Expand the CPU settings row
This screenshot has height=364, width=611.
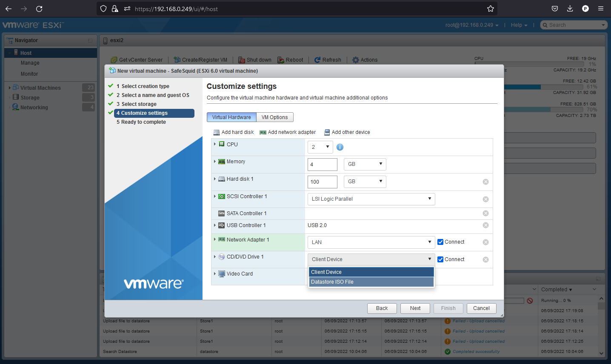[x=215, y=144]
